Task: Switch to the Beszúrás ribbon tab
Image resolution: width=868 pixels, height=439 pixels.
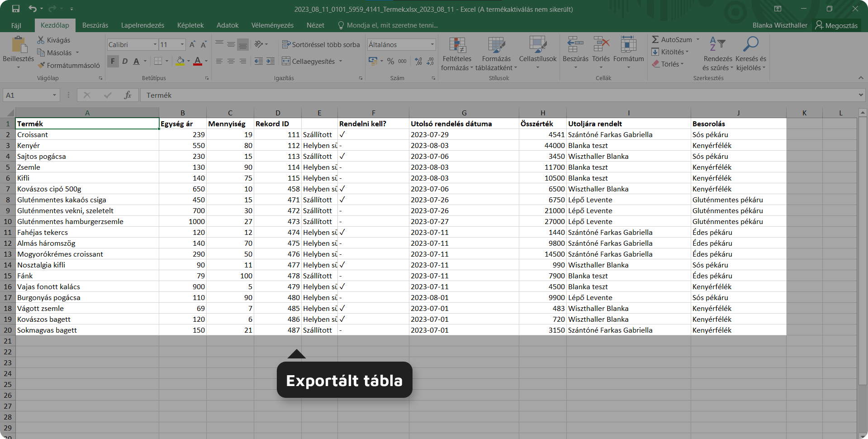Action: click(95, 25)
